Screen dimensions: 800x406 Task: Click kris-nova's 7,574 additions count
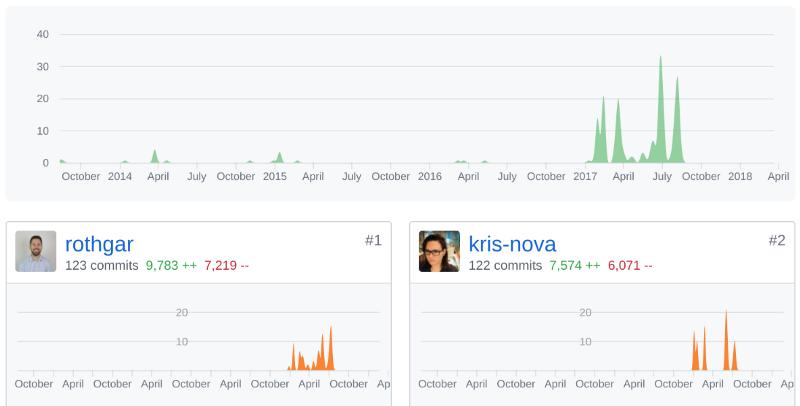tap(575, 266)
